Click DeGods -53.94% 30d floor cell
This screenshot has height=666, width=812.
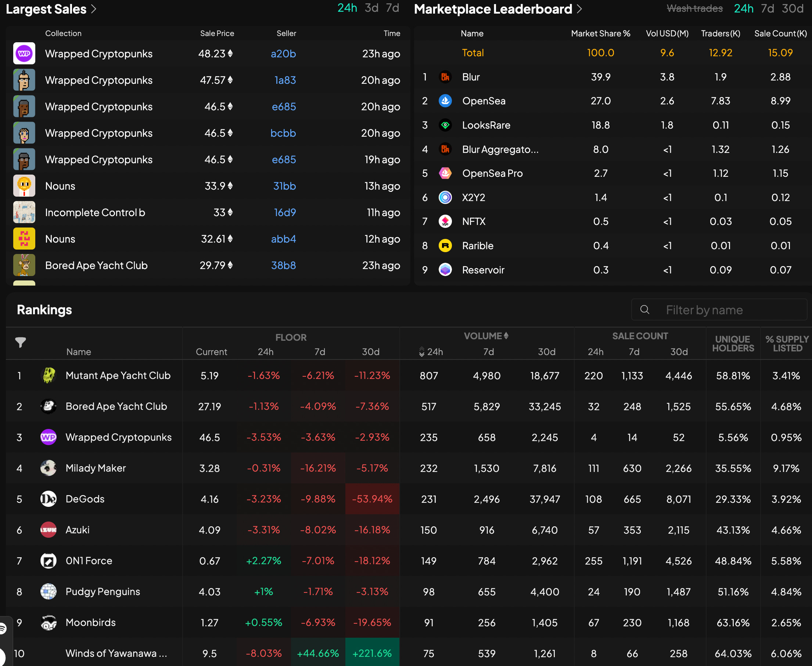click(372, 499)
